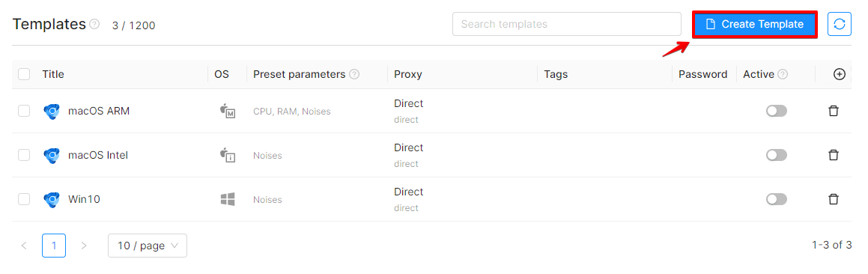
Task: Click question mark icon beside Preset parameters
Action: 354,74
